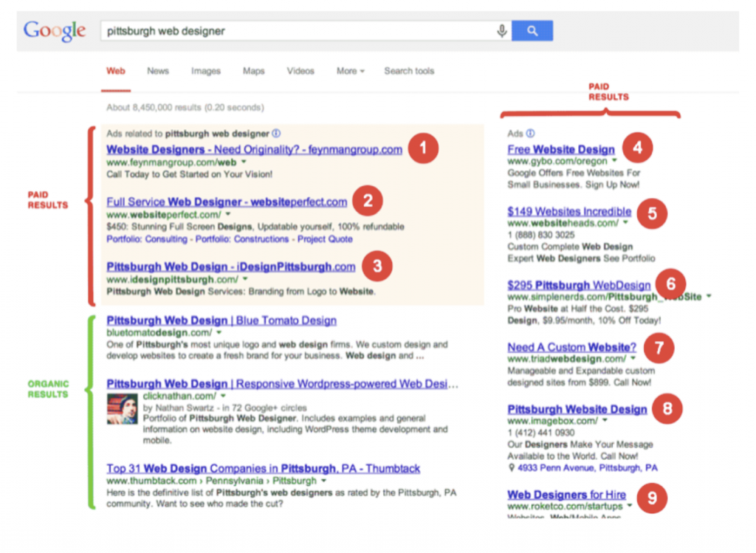This screenshot has height=553, width=756.
Task: Open 'Top 31 Web Design Companies in Pittsburgh' Thumbtack result
Action: (x=264, y=469)
